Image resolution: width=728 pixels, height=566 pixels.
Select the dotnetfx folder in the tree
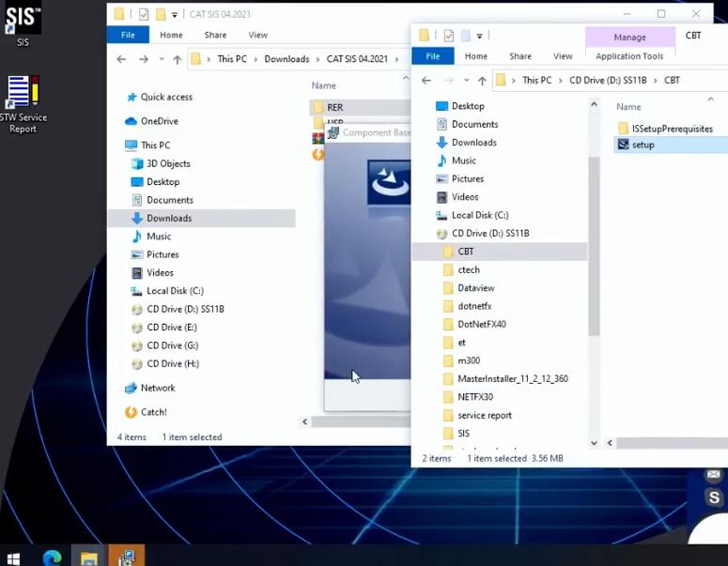coord(474,306)
